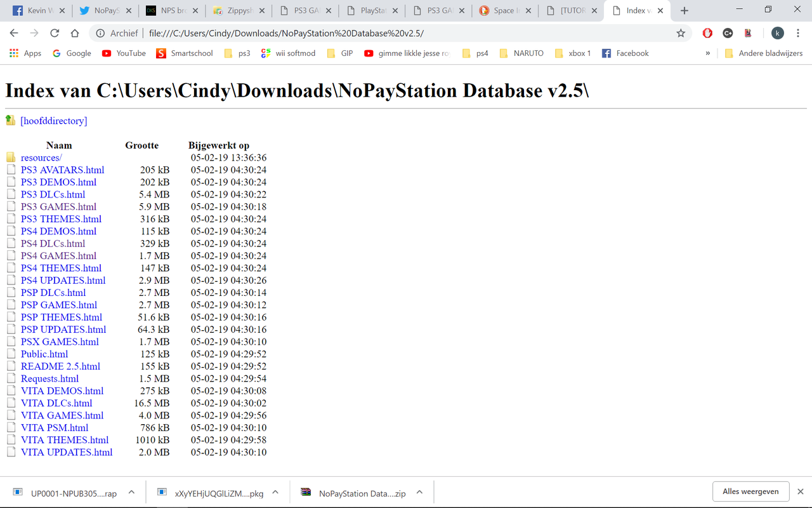Open PSP UPDATES.html
Screen dimensions: 812x508
[x=63, y=330]
